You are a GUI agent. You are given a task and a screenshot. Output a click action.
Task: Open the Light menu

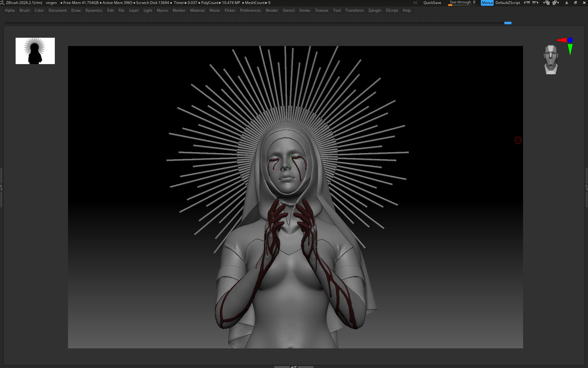click(x=148, y=10)
